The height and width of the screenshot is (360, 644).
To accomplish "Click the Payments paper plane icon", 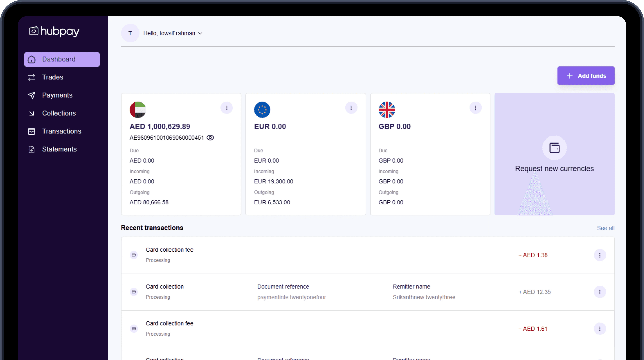I will coord(32,95).
